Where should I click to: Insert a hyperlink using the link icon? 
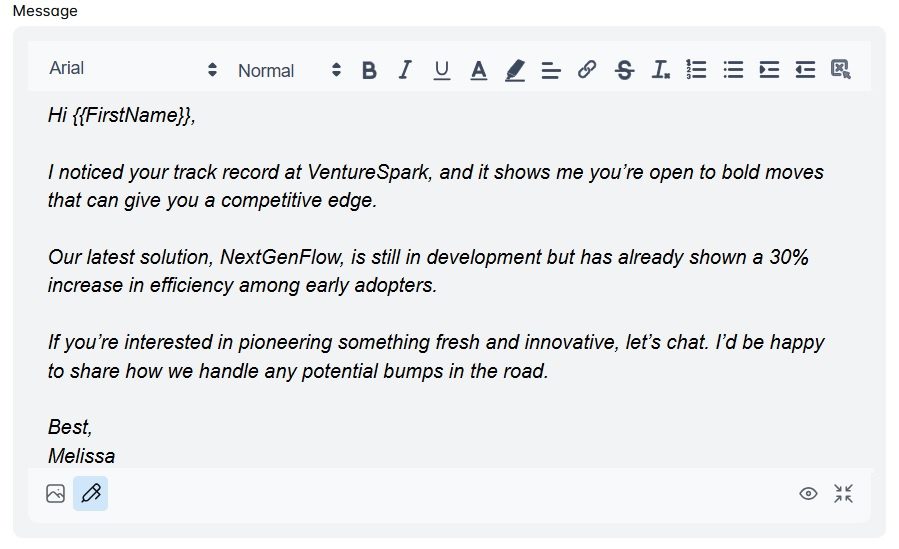click(587, 70)
